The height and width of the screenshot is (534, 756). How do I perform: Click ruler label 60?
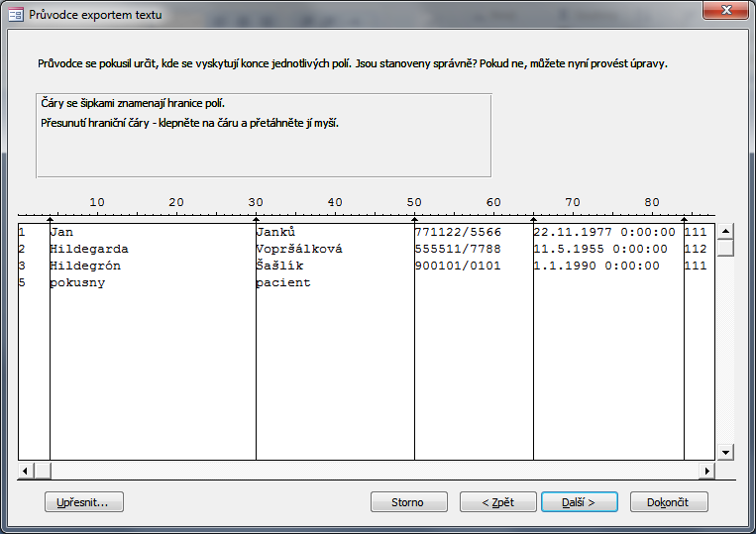[x=493, y=202]
